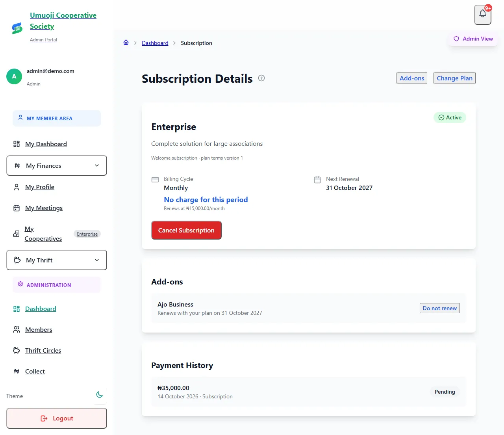Image resolution: width=504 pixels, height=435 pixels.
Task: Click Umuoji Cooperative Society title link
Action: tap(63, 21)
